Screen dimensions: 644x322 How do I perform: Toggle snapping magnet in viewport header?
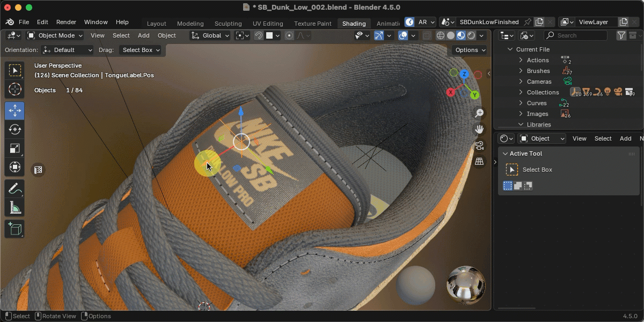click(259, 35)
